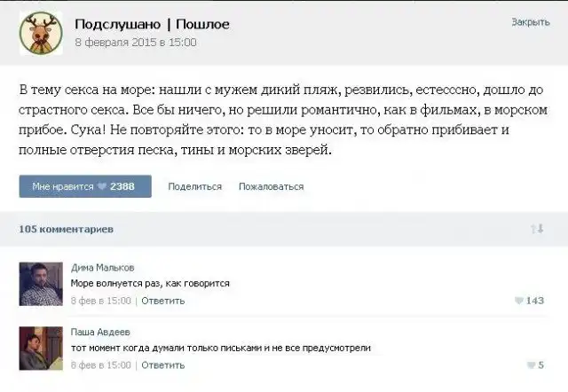Reply to Дима Мальков's comment

tap(162, 301)
